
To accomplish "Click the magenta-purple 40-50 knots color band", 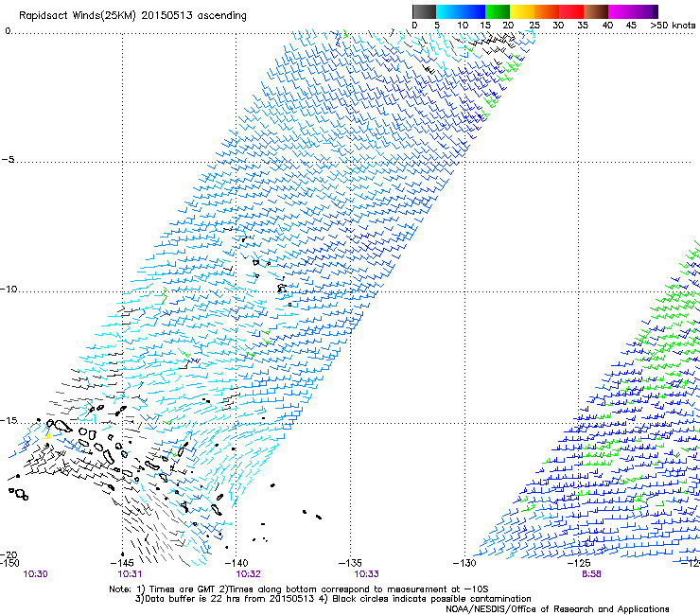I will [x=633, y=11].
